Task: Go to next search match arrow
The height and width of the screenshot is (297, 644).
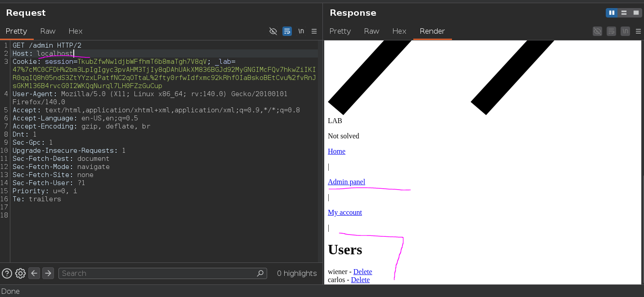Action: pyautogui.click(x=48, y=273)
